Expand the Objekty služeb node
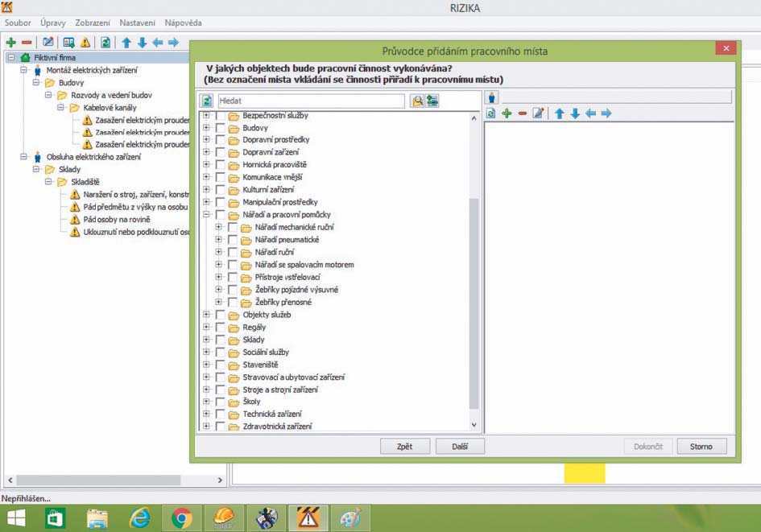Screen dimensions: 761x532 [206, 314]
